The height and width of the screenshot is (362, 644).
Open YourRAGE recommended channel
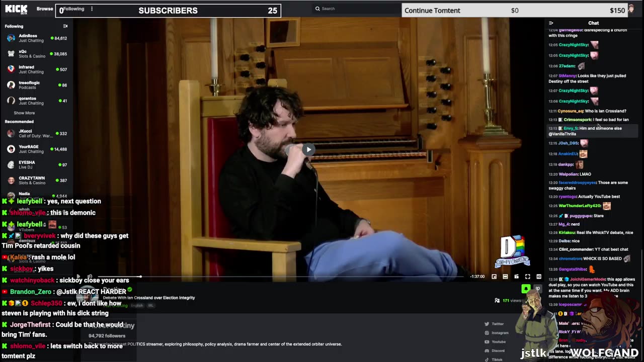click(x=37, y=149)
